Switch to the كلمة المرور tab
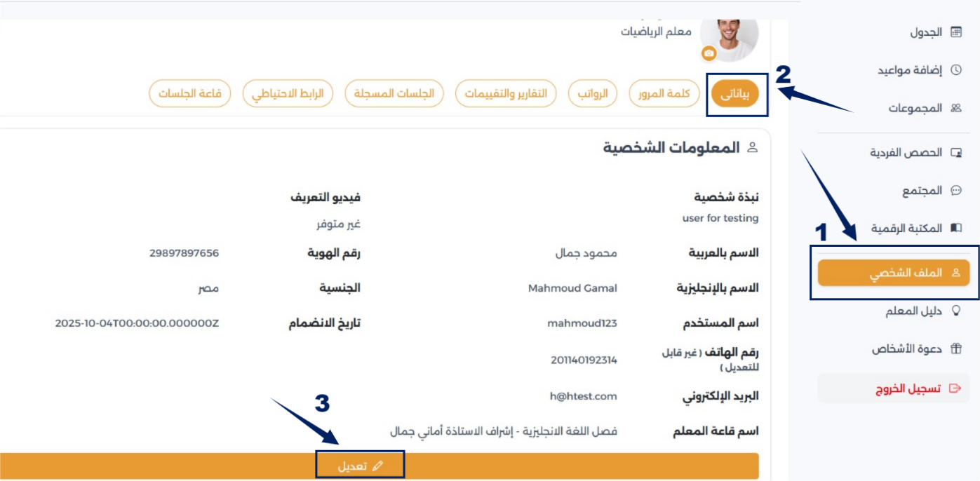The image size is (980, 481). click(664, 94)
